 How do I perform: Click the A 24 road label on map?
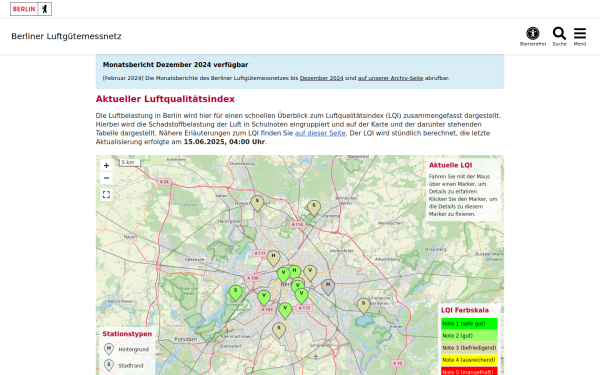coord(164,181)
